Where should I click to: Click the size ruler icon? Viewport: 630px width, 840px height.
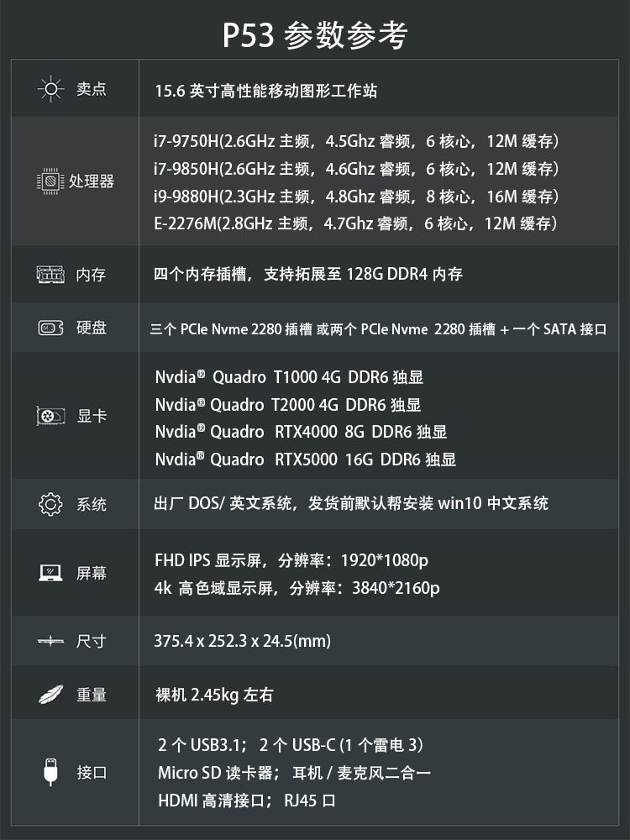click(50, 642)
